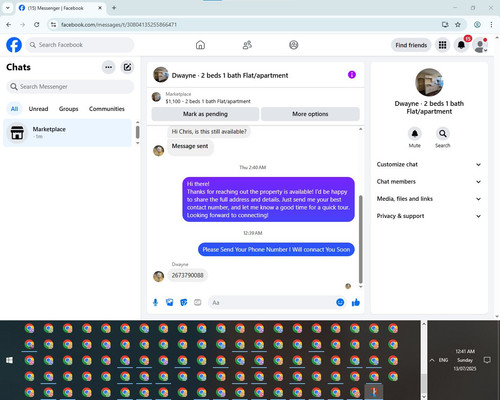Open the emoji picker icon
Image resolution: width=500 pixels, height=400 pixels.
[340, 302]
